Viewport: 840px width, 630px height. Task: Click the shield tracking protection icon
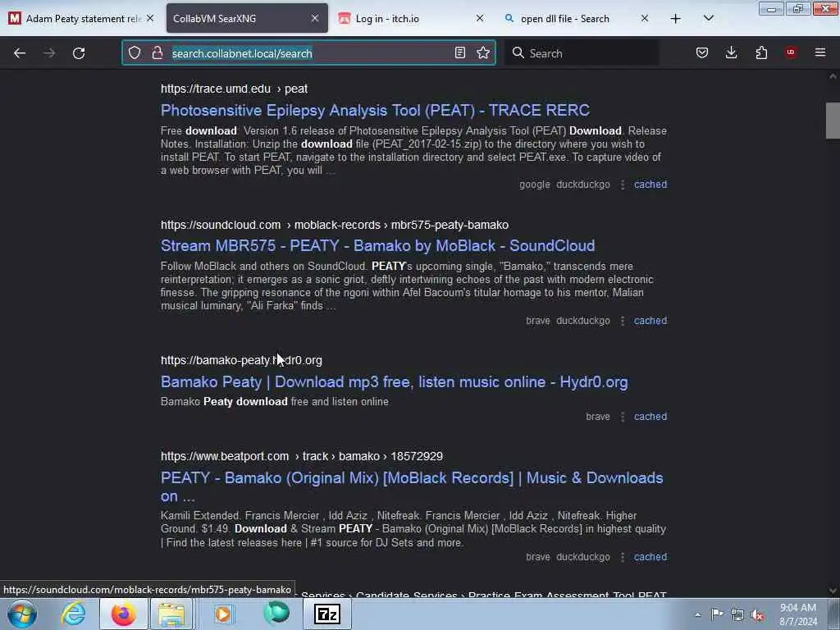[135, 53]
